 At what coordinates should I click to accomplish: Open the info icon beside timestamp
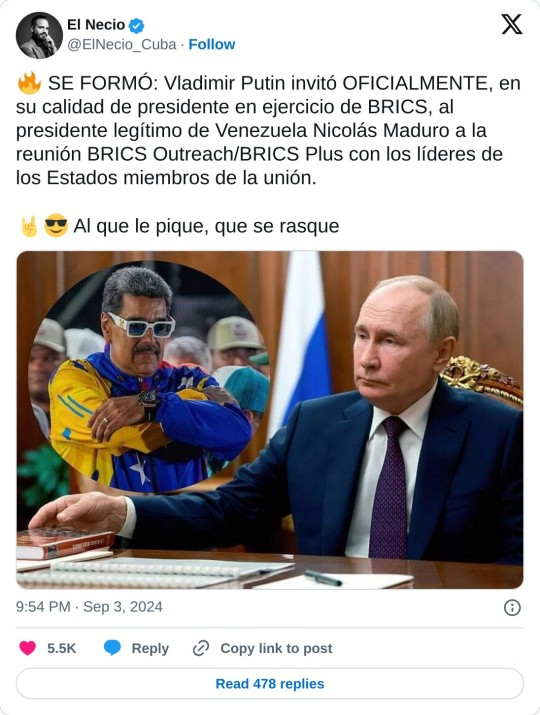pyautogui.click(x=512, y=607)
